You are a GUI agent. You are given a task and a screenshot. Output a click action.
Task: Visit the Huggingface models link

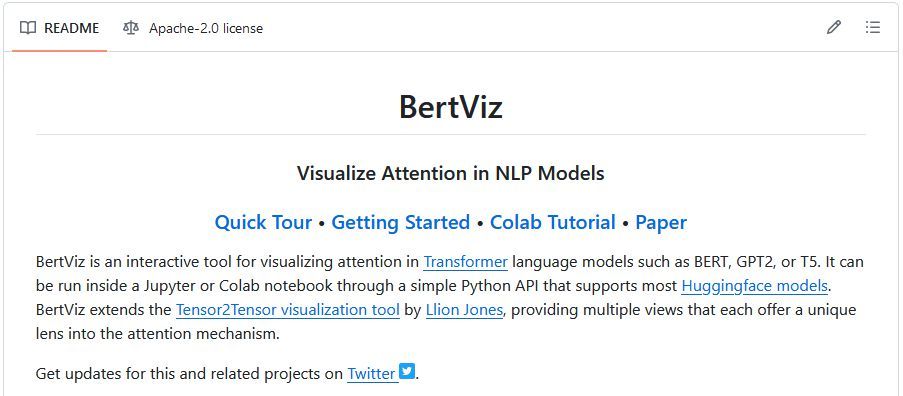coord(754,286)
